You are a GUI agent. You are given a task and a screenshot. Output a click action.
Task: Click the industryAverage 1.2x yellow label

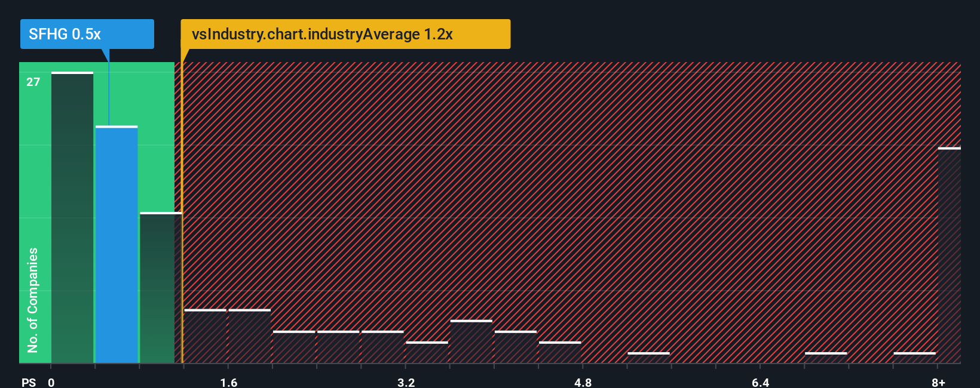[345, 34]
